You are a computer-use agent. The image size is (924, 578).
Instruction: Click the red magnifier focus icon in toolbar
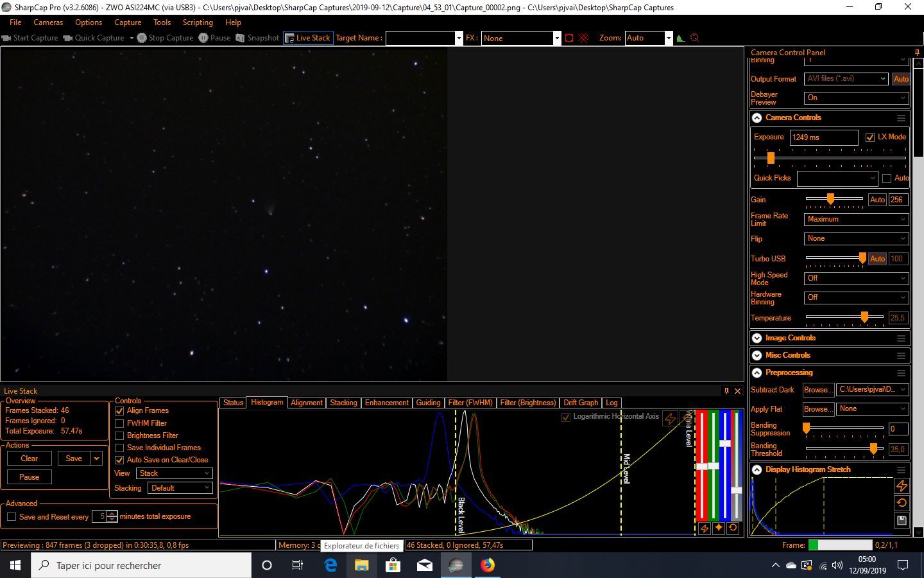click(x=694, y=38)
